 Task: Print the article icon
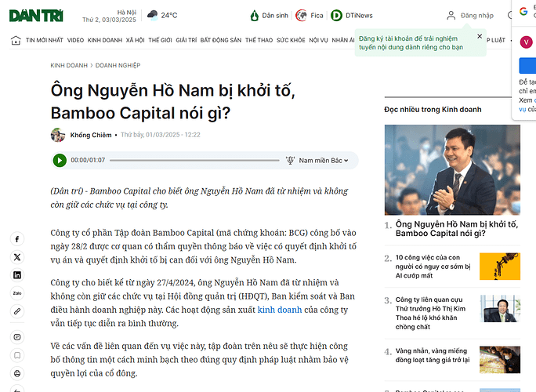17,373
